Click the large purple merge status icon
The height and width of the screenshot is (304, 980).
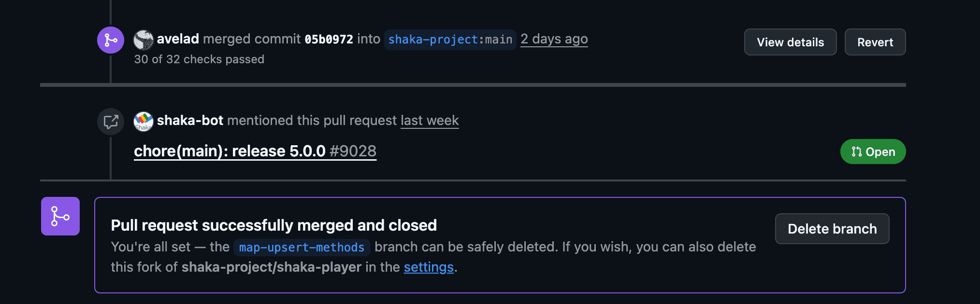[x=60, y=216]
